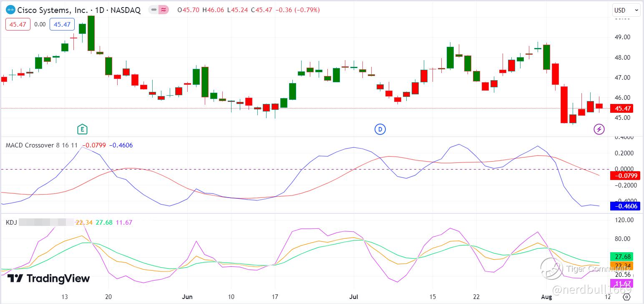Image resolution: width=644 pixels, height=304 pixels.
Task: Open chart settings via the hexagon gear icon
Action: pyautogui.click(x=626, y=297)
